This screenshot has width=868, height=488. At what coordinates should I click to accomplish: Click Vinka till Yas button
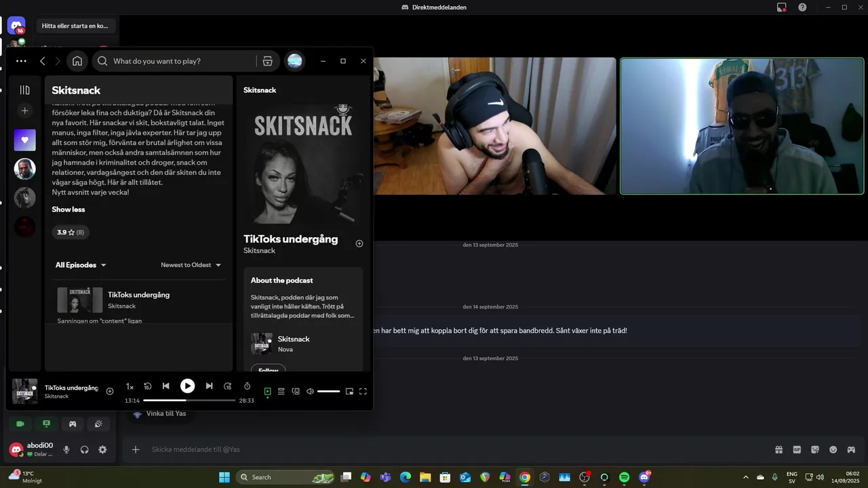click(x=159, y=413)
